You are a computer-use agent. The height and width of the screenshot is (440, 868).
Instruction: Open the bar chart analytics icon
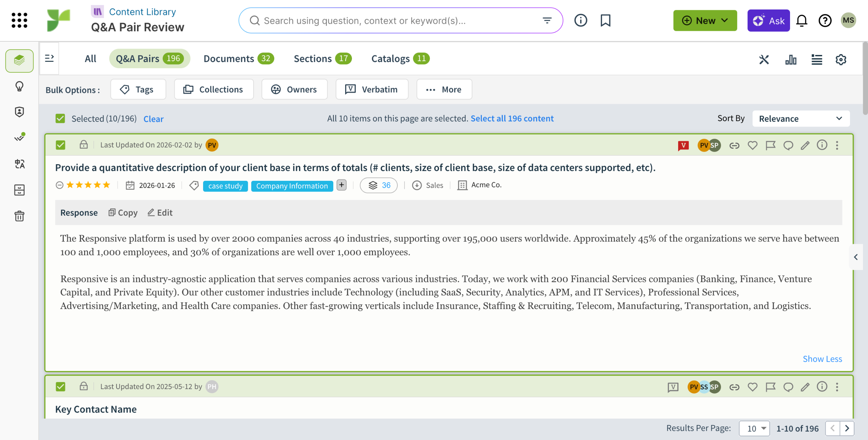(791, 60)
